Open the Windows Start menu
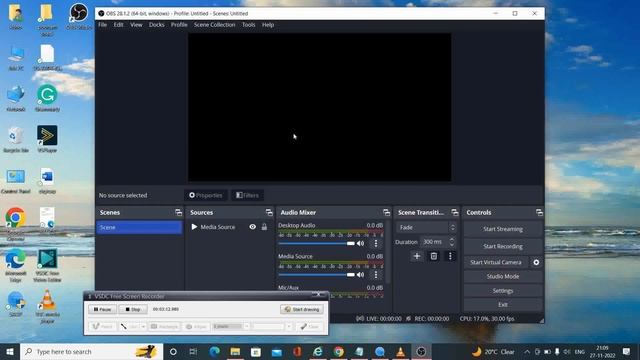Image resolution: width=640 pixels, height=360 pixels. pos(10,351)
